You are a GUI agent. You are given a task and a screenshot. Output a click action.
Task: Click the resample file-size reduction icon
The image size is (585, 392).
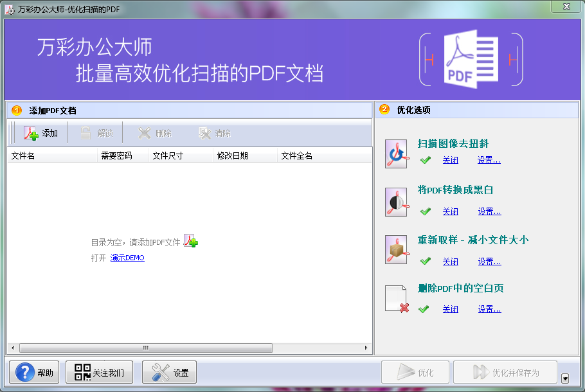pyautogui.click(x=396, y=251)
